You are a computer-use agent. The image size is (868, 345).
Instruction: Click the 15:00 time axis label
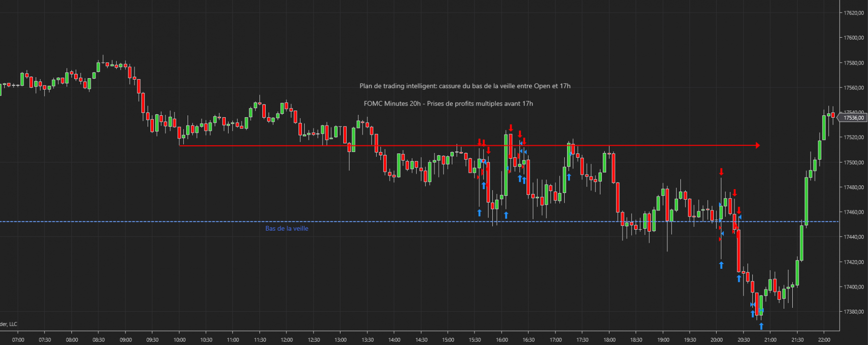tap(448, 340)
